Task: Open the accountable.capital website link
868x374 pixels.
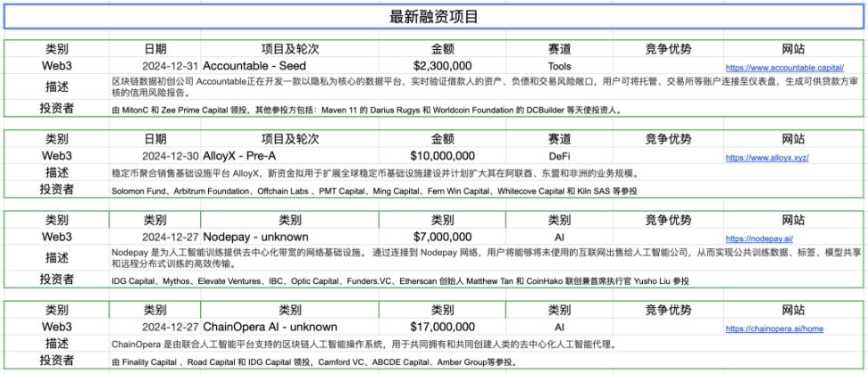Action: [x=784, y=68]
